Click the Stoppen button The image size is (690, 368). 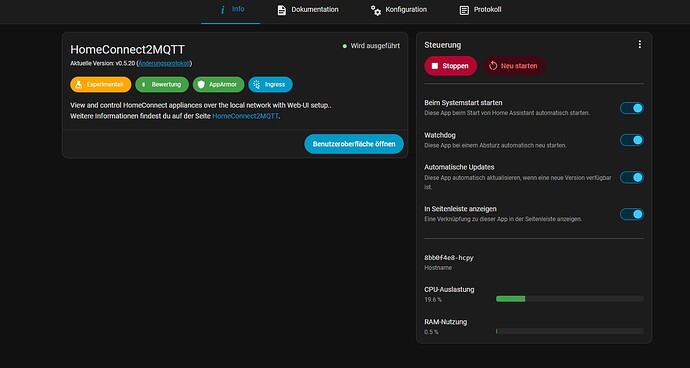451,66
